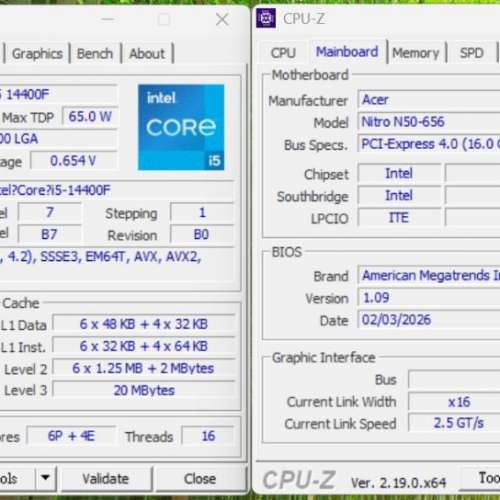The width and height of the screenshot is (500, 500).
Task: Click the Threads value 16
Action: point(208,436)
